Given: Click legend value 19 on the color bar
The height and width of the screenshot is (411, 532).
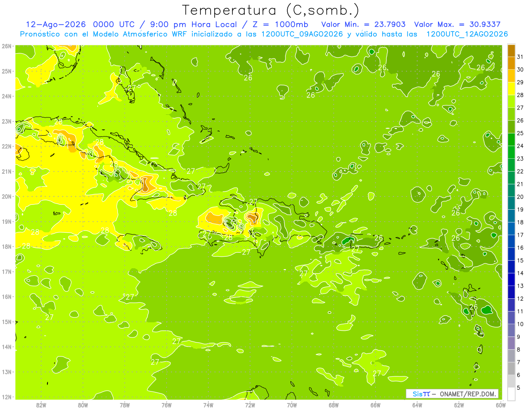Looking at the screenshot, I should pos(520,210).
